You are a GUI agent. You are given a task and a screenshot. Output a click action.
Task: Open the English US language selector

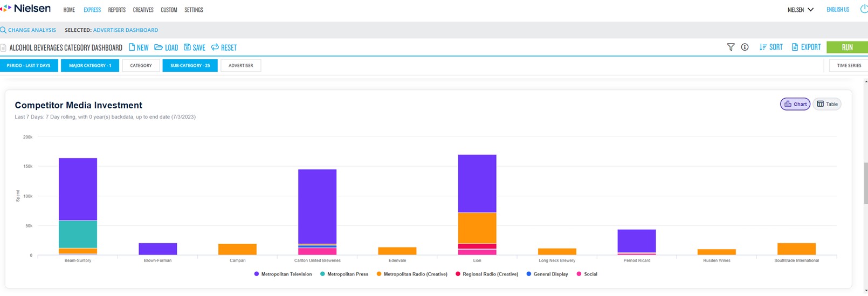pyautogui.click(x=838, y=10)
